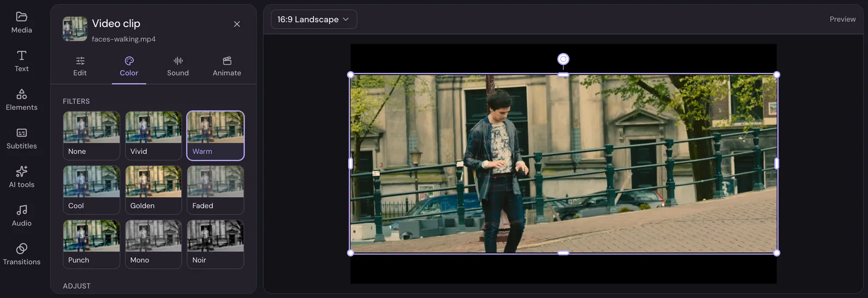868x298 pixels.
Task: Click the faces-walking.mp4 clip thumbnail in the header
Action: pyautogui.click(x=75, y=29)
